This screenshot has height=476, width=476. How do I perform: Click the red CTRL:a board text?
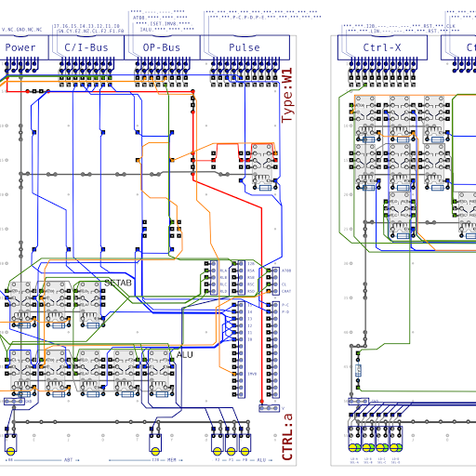pyautogui.click(x=287, y=437)
